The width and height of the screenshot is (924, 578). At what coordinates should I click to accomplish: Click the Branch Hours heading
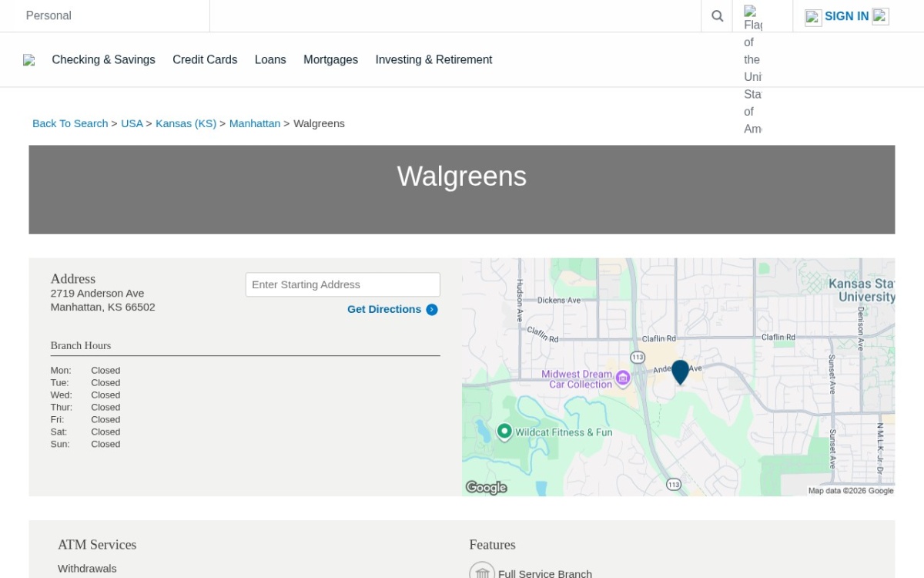(x=81, y=345)
